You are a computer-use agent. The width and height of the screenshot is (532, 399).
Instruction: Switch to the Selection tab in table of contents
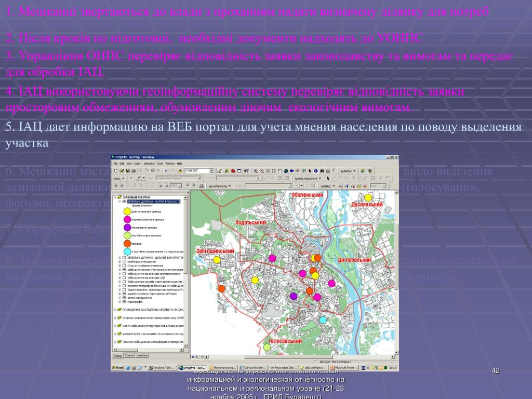coord(142,355)
